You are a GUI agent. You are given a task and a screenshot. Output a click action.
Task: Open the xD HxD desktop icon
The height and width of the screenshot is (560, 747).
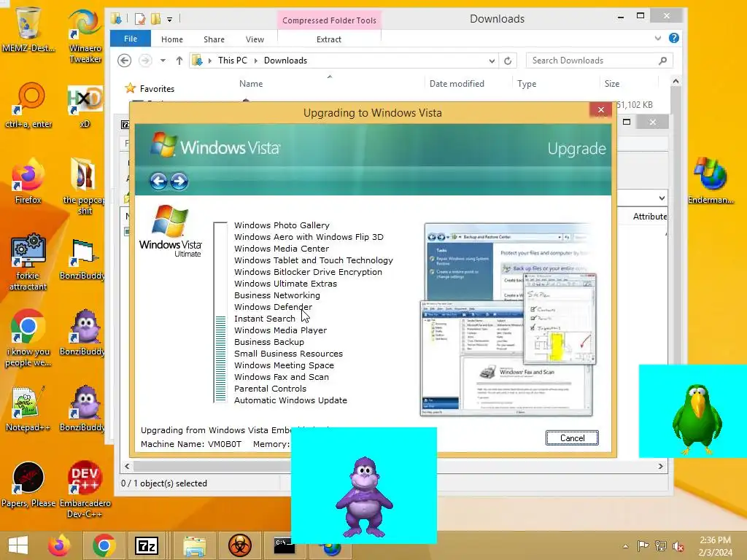point(85,105)
